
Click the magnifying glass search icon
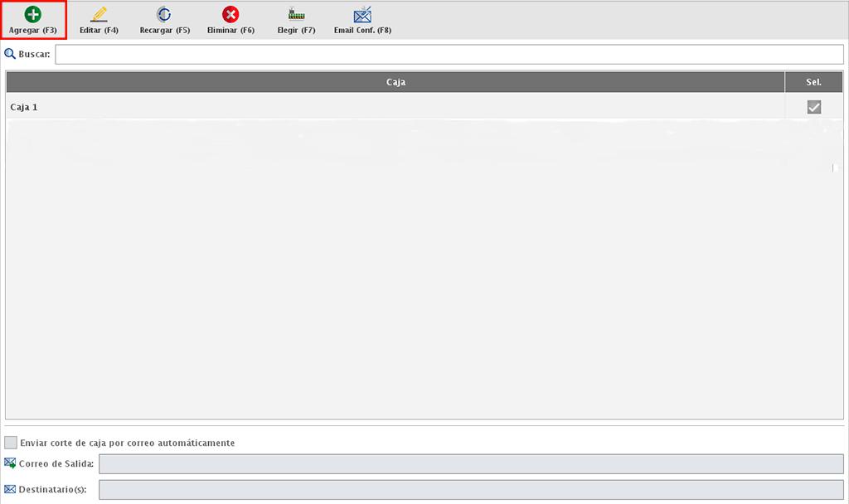click(x=10, y=54)
